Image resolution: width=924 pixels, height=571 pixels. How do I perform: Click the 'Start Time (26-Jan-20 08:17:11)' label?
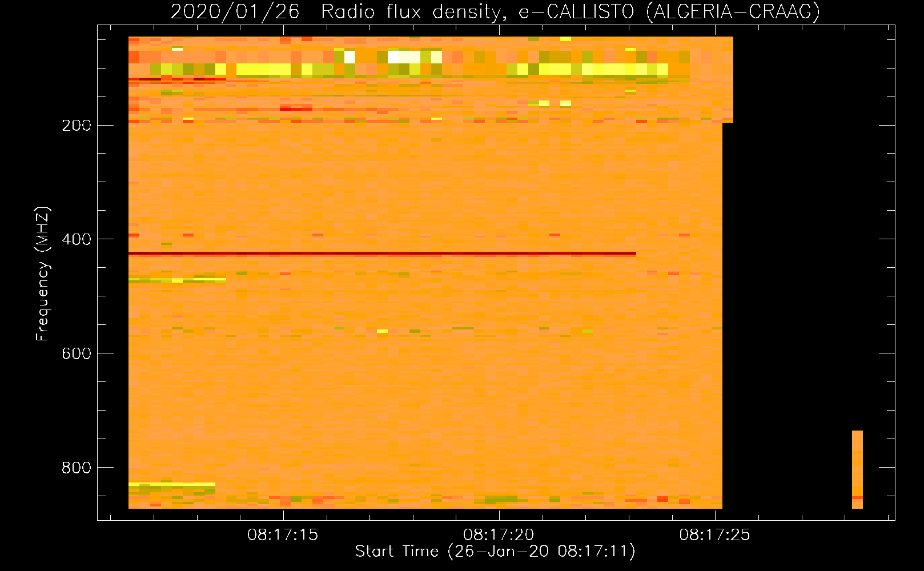[495, 552]
